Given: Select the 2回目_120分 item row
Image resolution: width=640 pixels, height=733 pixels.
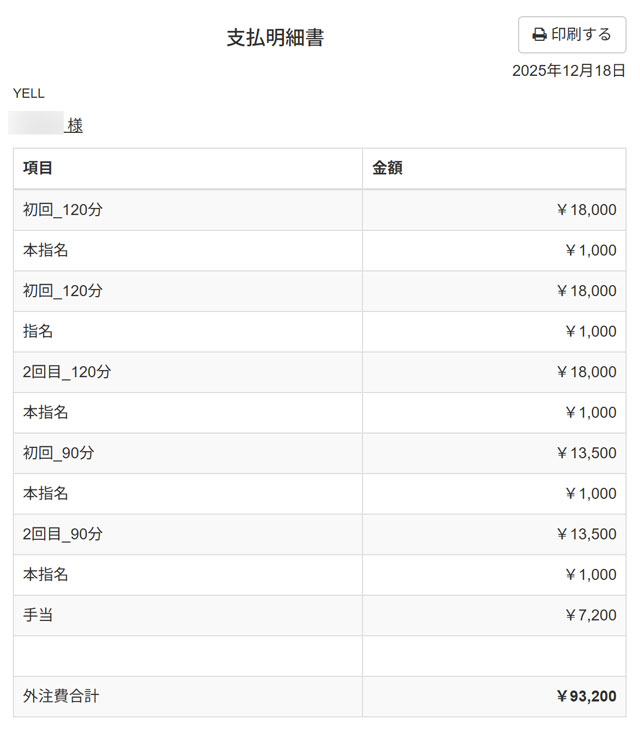Looking at the screenshot, I should pos(67,372).
